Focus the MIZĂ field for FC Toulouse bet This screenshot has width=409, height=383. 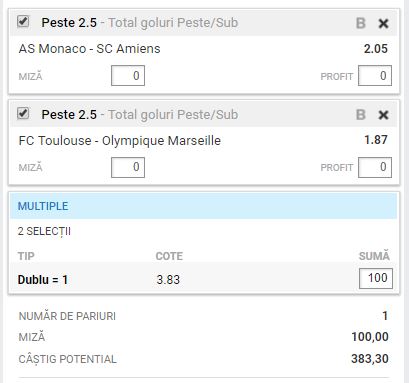128,167
